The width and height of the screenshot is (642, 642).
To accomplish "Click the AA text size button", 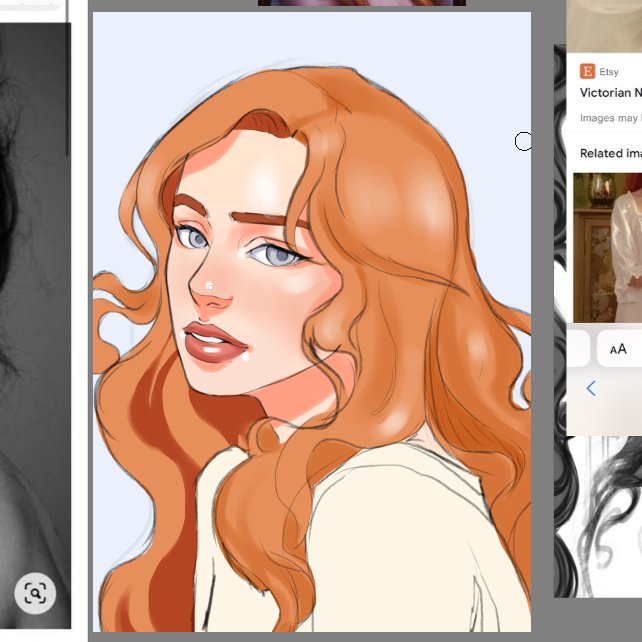I will pos(619,349).
